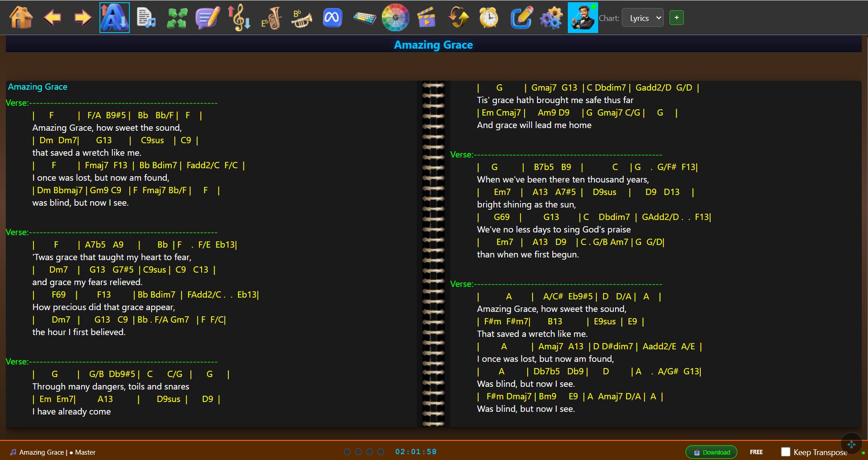
Task: Open the treble clef transpose tool
Action: pos(240,18)
